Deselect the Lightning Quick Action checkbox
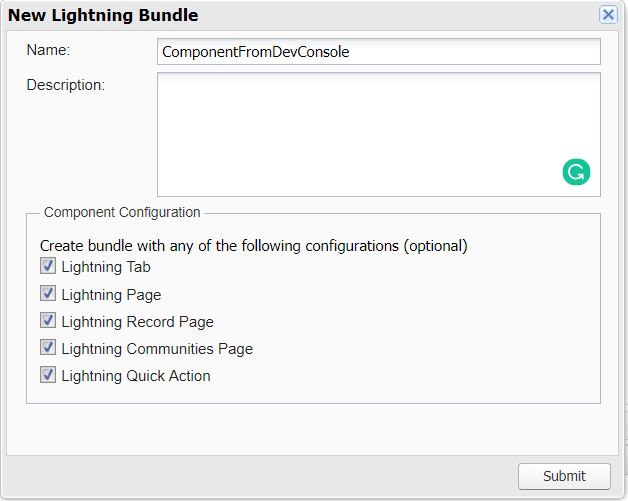 pos(47,375)
